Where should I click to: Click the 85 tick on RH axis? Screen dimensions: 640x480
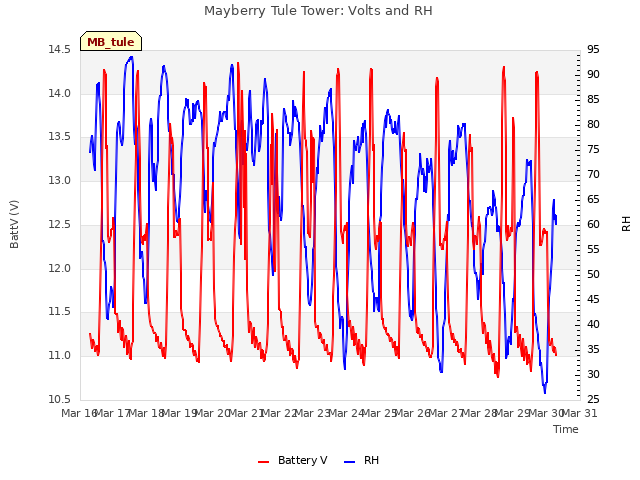593,100
